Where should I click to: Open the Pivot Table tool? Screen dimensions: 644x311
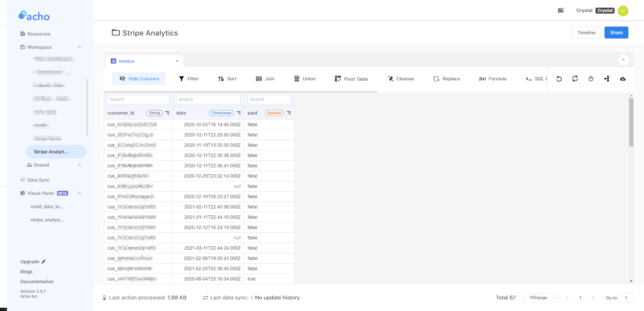352,79
